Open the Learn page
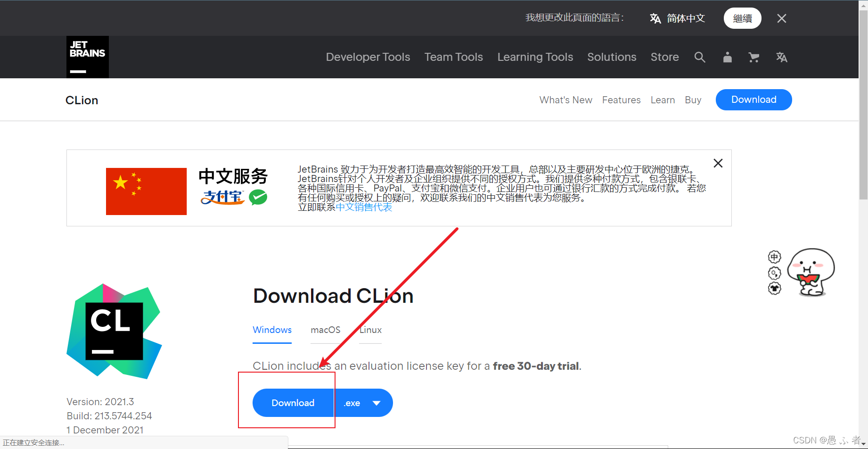Image resolution: width=868 pixels, height=449 pixels. pyautogui.click(x=663, y=100)
